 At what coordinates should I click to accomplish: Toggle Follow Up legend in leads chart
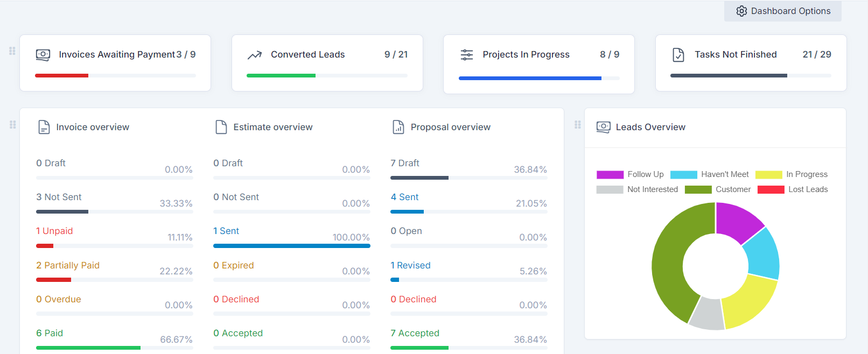pyautogui.click(x=630, y=175)
